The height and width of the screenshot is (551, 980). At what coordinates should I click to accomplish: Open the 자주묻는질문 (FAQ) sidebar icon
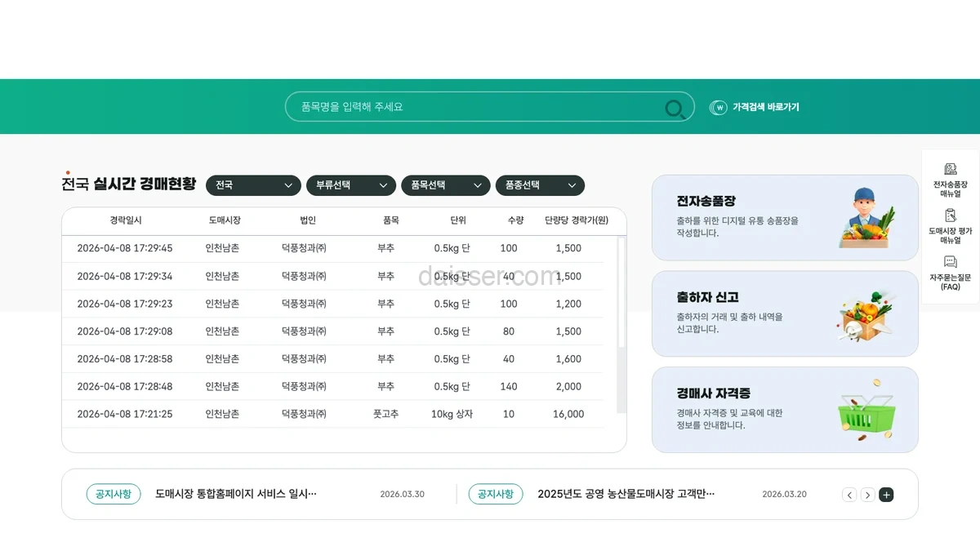[950, 262]
